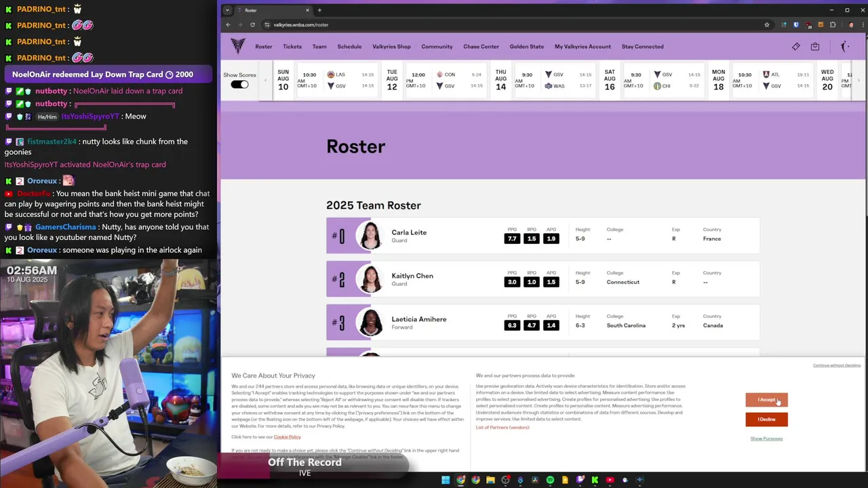Click the browser back arrow
Screen dimensions: 868x488
point(228,24)
